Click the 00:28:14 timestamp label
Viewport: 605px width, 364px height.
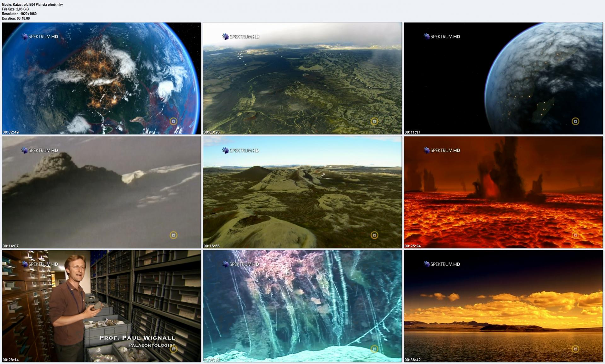[x=10, y=360]
